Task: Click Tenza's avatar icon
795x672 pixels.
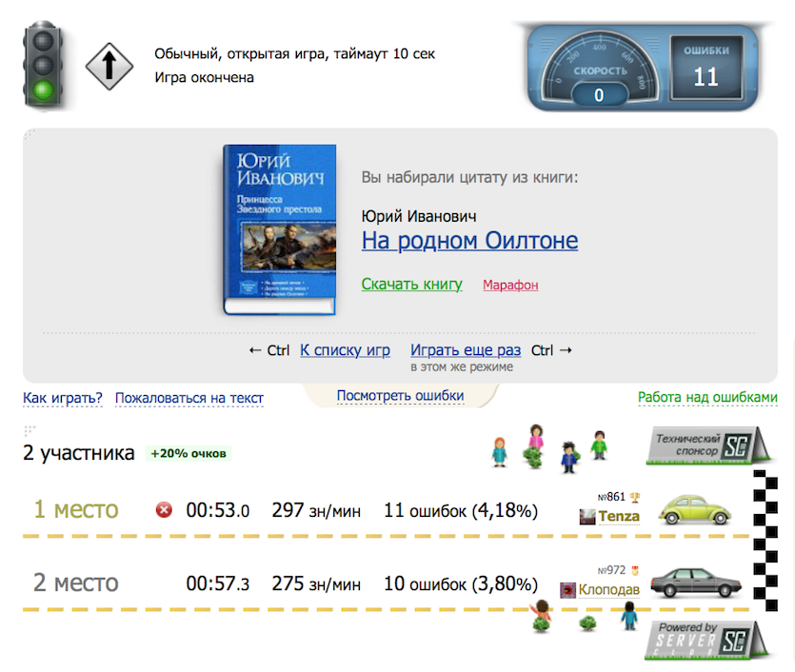Action: click(587, 517)
